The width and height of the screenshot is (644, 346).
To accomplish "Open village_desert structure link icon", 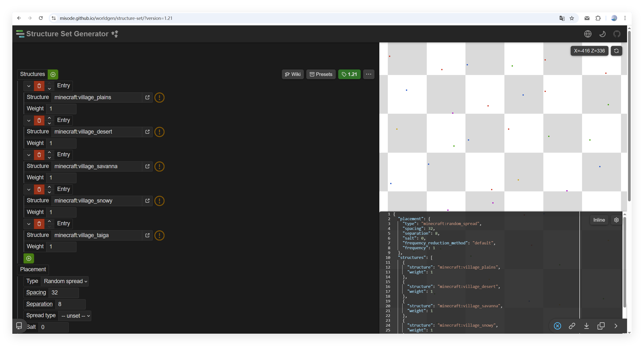I will (147, 132).
